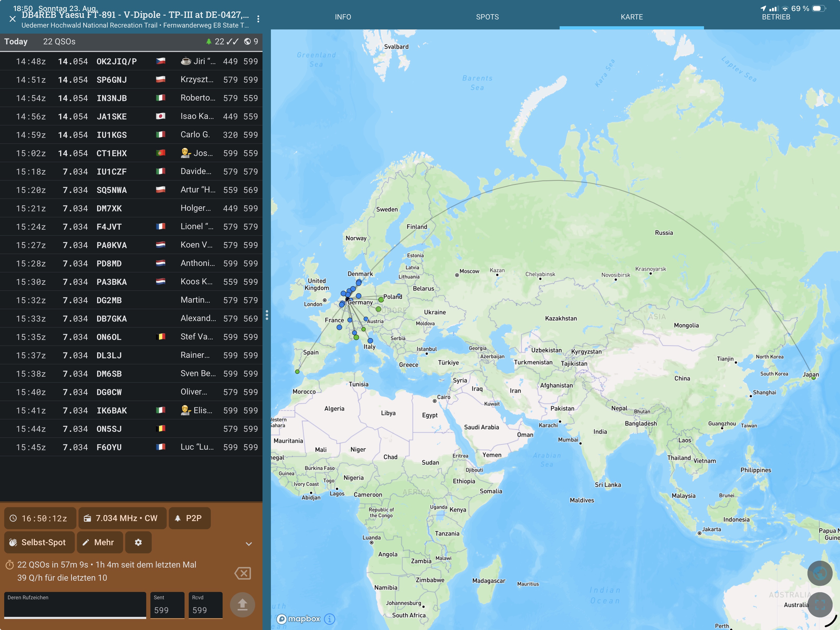This screenshot has width=840, height=630.
Task: Submit the QSO with the upload button
Action: click(x=242, y=605)
